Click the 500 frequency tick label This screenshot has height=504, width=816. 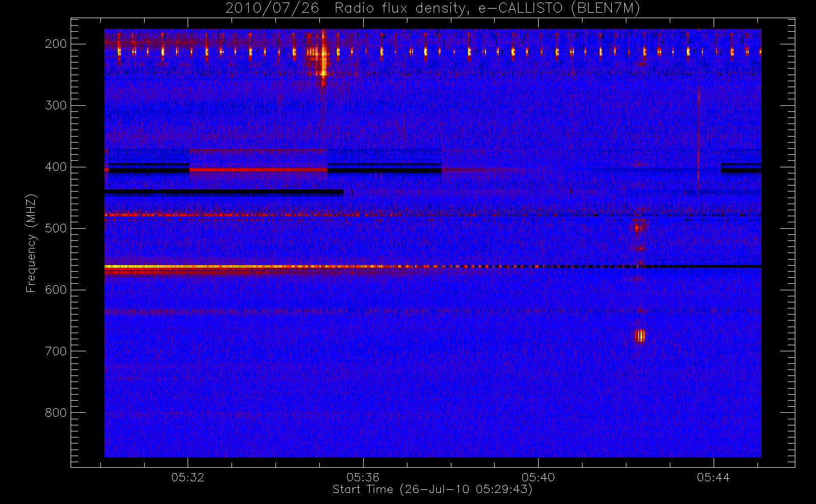point(55,228)
